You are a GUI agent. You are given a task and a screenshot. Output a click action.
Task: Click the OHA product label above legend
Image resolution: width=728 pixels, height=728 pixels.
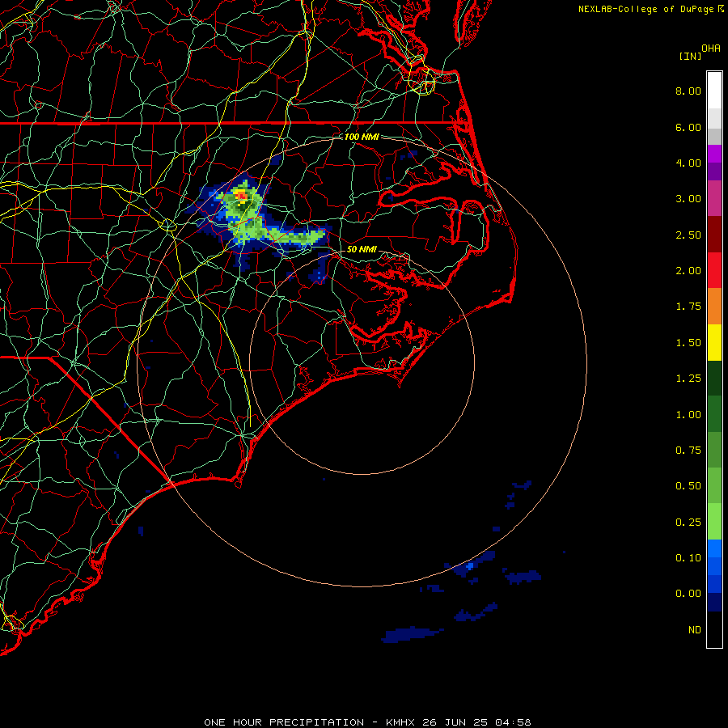tap(711, 49)
